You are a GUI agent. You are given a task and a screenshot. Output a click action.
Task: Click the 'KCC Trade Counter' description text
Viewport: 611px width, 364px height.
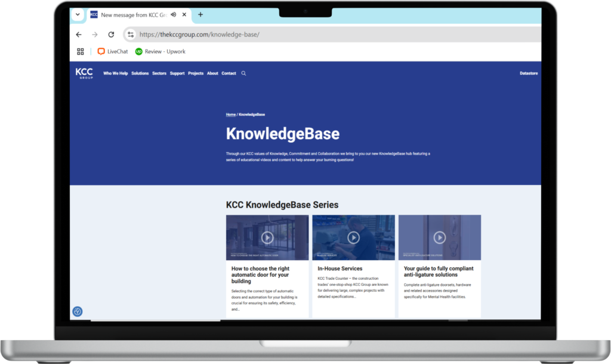tap(353, 288)
